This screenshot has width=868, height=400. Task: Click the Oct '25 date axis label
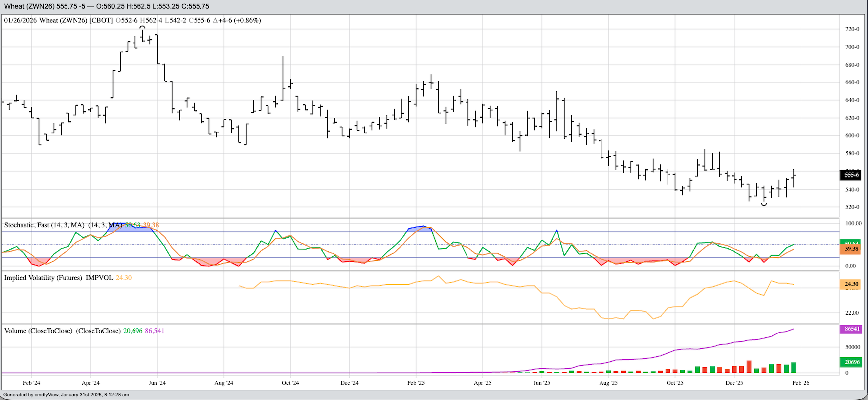(675, 383)
